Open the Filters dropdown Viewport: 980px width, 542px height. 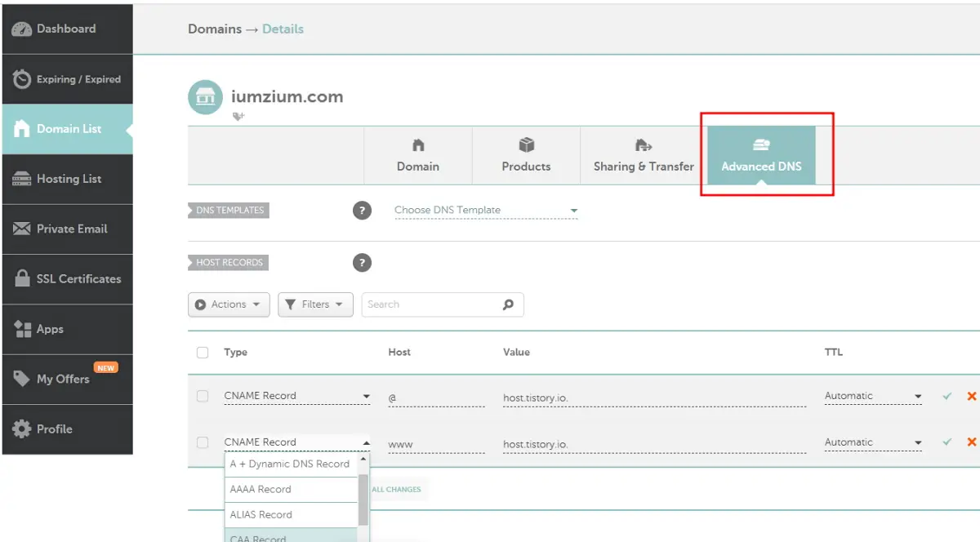point(315,304)
